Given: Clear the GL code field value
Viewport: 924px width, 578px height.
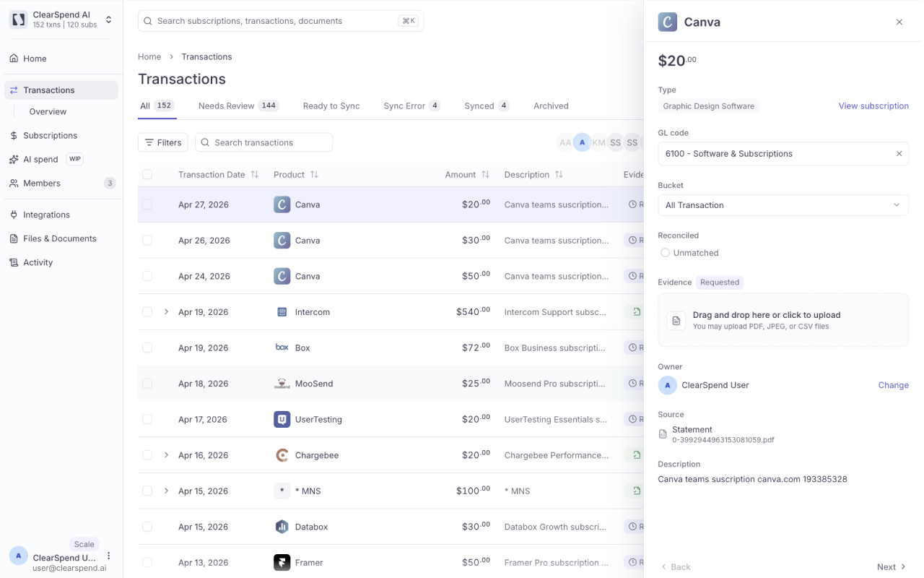Looking at the screenshot, I should (899, 154).
